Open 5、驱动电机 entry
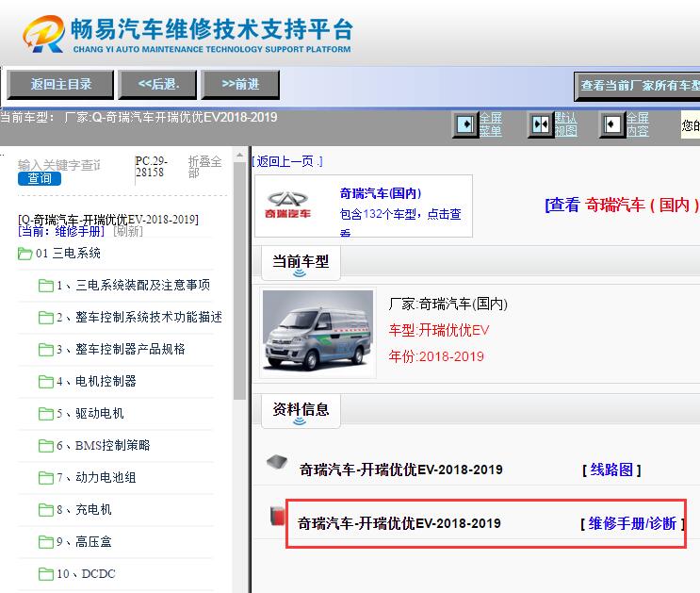700x593 pixels. [x=90, y=413]
